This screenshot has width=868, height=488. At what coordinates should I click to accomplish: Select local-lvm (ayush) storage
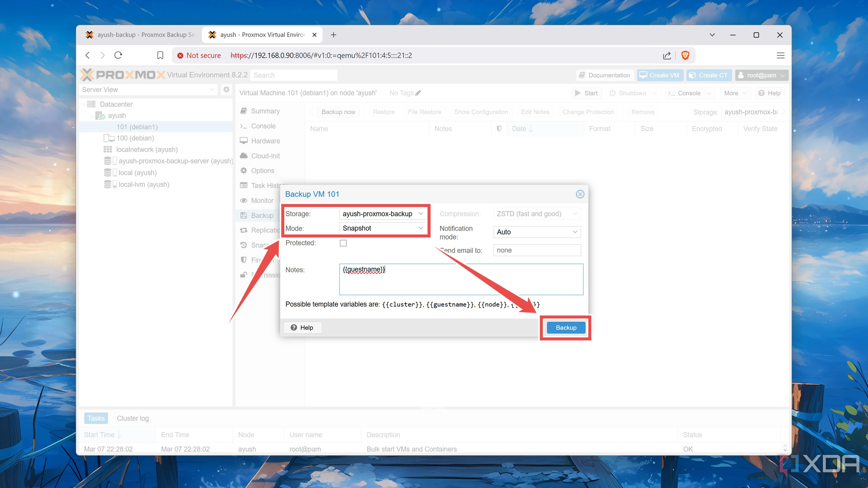click(x=144, y=185)
